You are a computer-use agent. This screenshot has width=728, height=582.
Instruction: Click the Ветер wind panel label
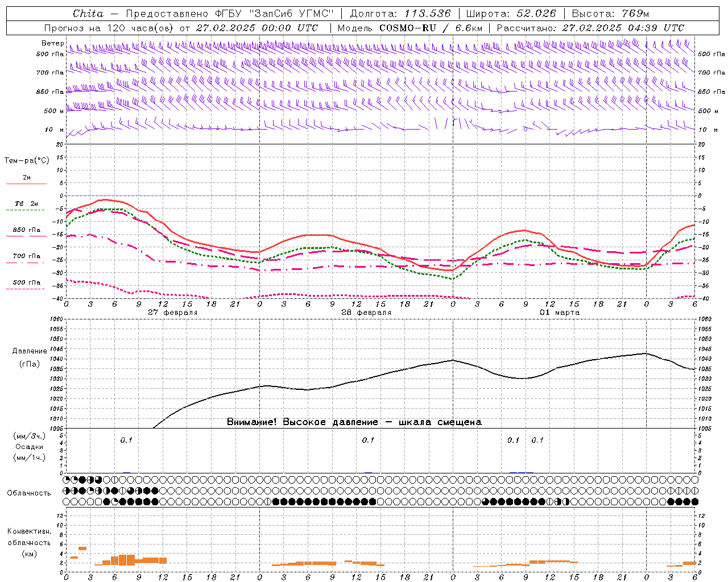tap(52, 43)
